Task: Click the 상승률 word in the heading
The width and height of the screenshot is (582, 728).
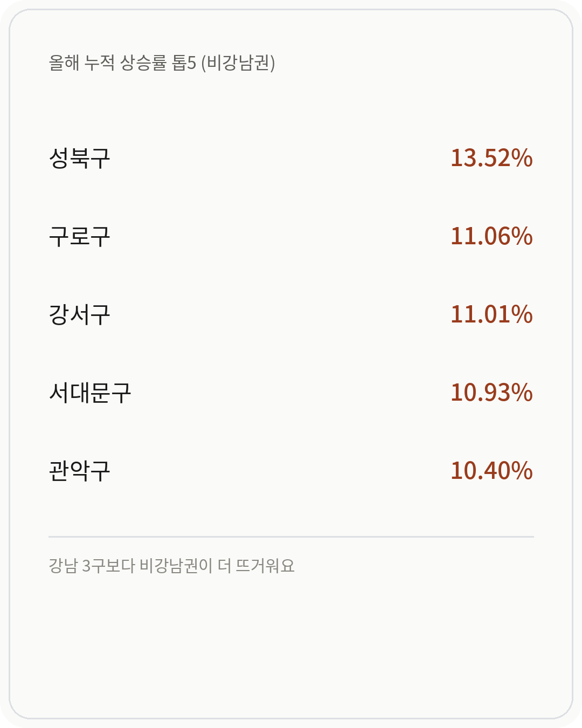Action: click(x=143, y=63)
